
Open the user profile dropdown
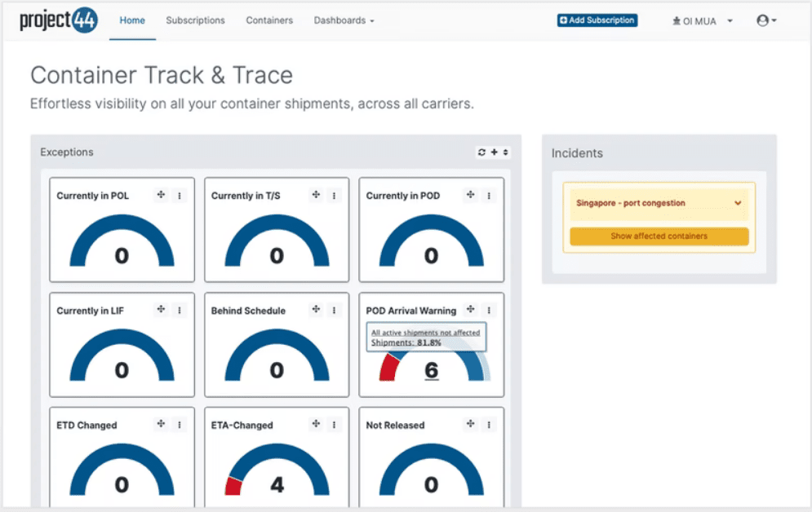point(766,21)
